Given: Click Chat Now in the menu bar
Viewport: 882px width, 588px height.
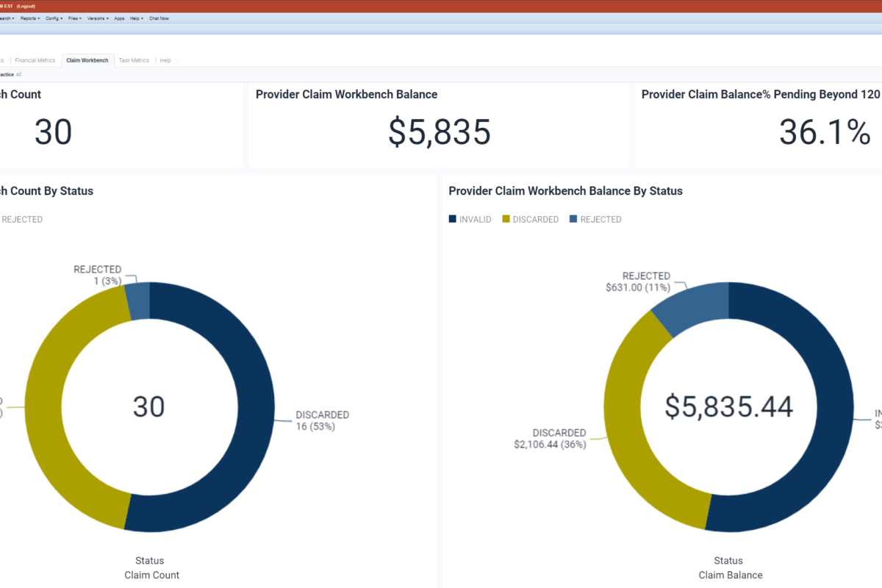Looking at the screenshot, I should pos(159,18).
